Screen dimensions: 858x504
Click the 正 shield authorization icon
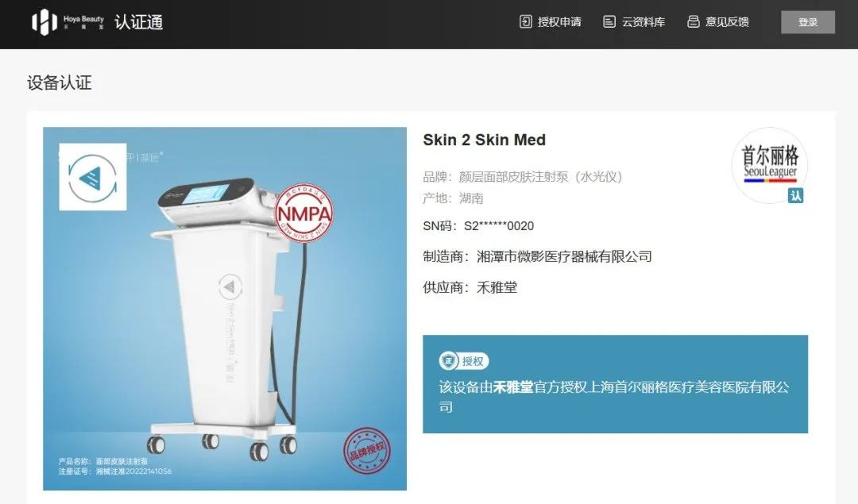coord(448,361)
